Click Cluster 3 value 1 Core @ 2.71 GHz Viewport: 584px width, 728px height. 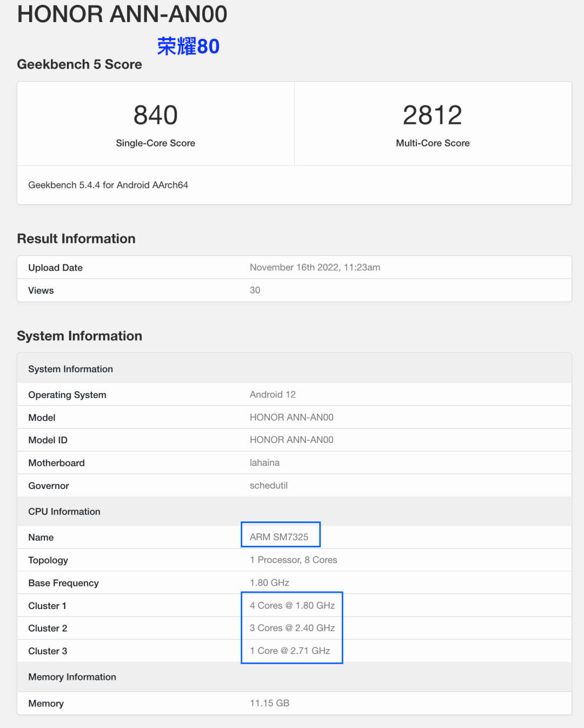(x=290, y=651)
